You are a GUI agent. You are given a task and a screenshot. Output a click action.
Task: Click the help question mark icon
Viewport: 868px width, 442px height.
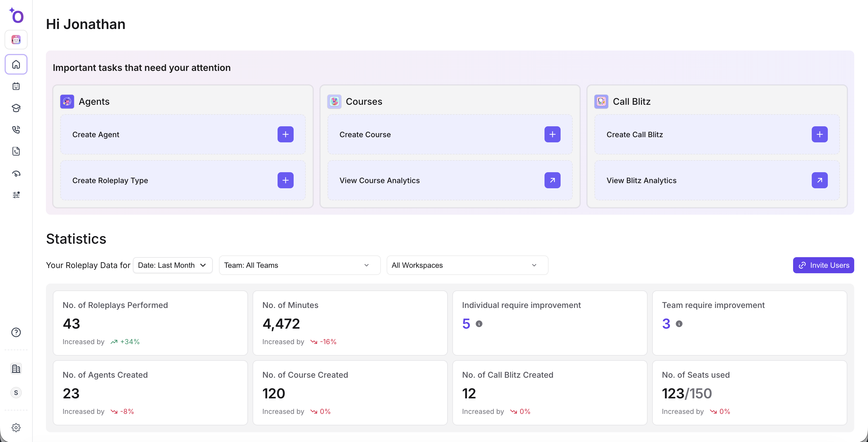16,332
